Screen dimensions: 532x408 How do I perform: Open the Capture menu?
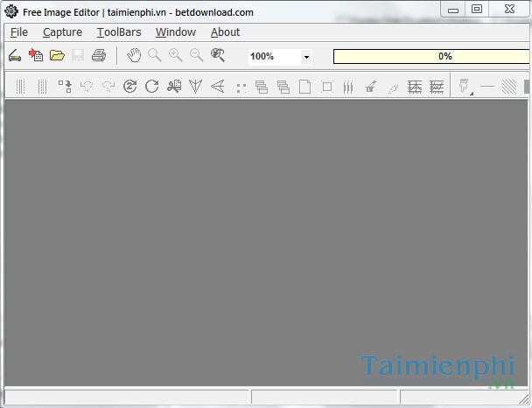click(62, 32)
